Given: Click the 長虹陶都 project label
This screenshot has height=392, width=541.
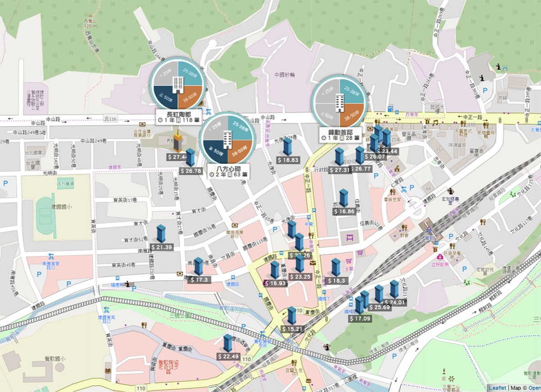Looking at the screenshot, I should click(x=180, y=117).
